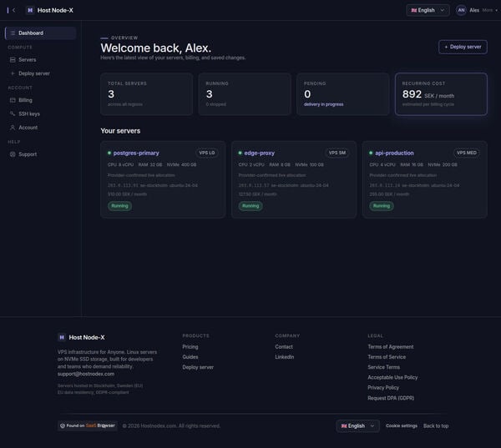Screen dimensions: 501x448
Task: Select the Recurring Cost stat card
Action: tap(441, 94)
